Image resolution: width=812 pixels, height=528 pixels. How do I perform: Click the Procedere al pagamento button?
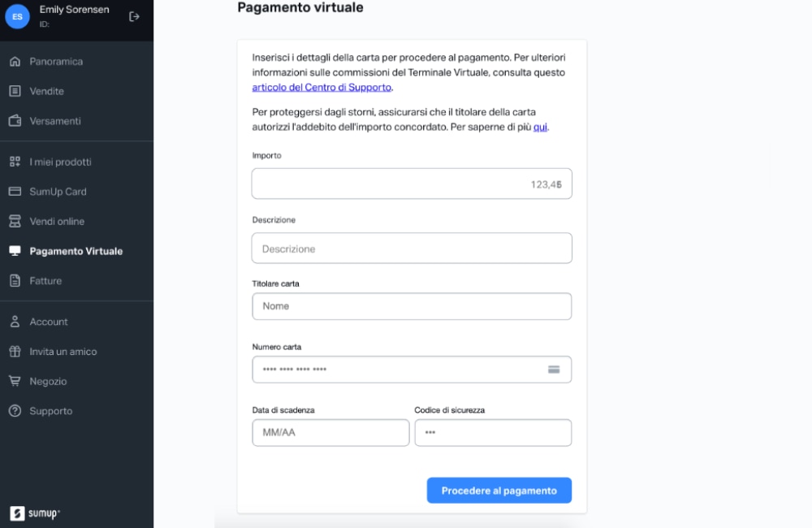pos(499,491)
